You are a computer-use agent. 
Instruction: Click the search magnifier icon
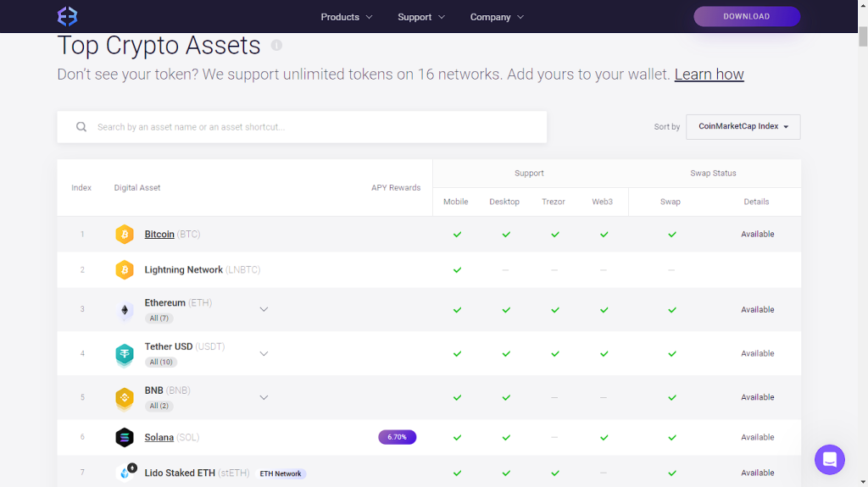coord(81,127)
